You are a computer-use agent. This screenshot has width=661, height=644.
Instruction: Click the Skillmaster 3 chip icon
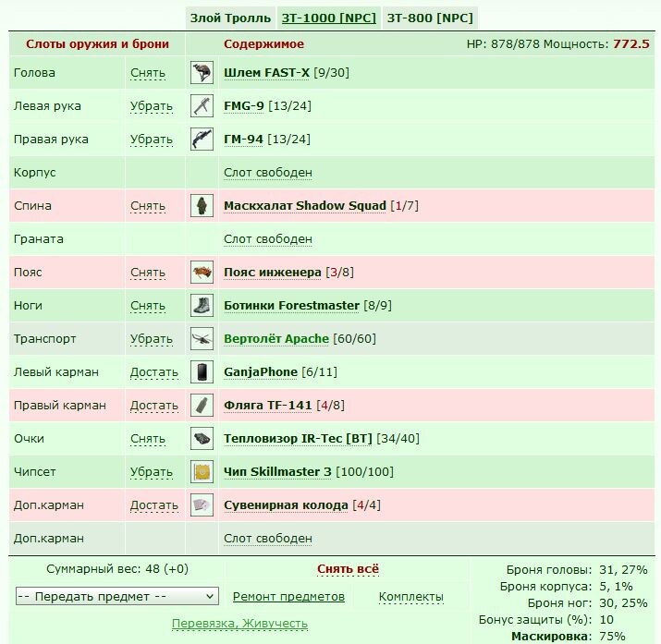pos(202,472)
